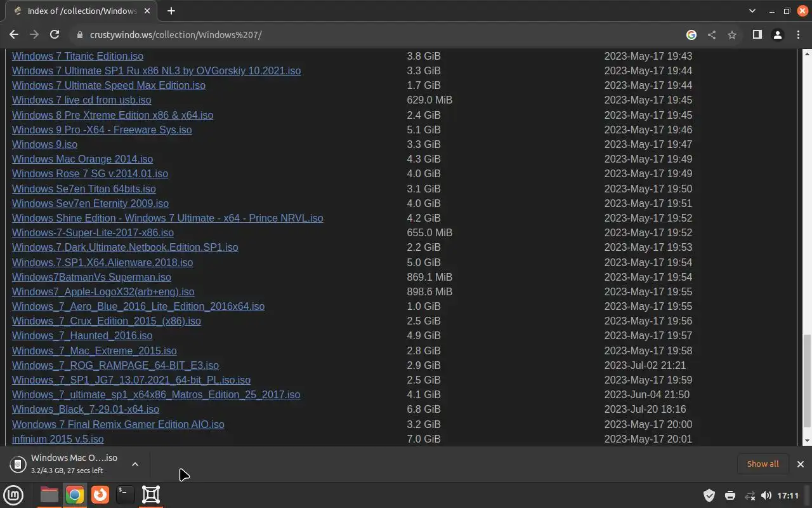Screen dimensions: 812x508
Task: Click the page vertical scrollbar thumb
Action: [x=807, y=381]
